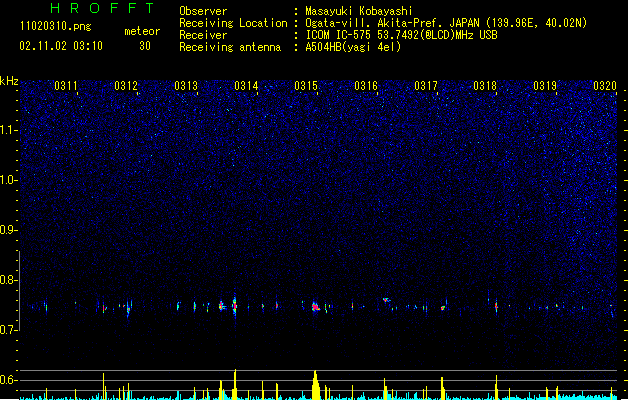Click the kHz axis unit label
The height and width of the screenshot is (400, 629).
coord(9,81)
